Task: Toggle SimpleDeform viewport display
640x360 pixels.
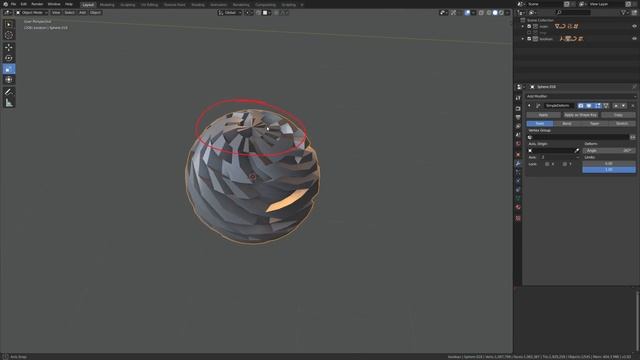Action: (589, 106)
